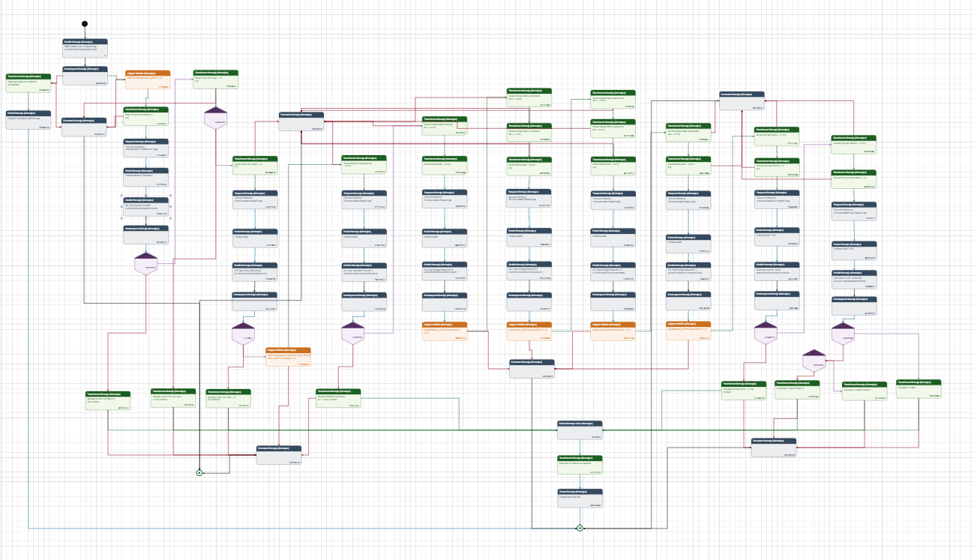Click the dark node at the top right
Image resolution: width=974 pixels, height=560 pixels.
[742, 100]
